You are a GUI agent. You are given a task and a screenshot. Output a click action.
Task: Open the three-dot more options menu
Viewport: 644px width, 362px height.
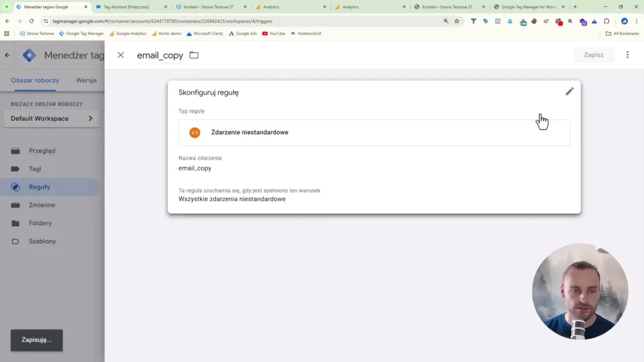click(x=627, y=55)
